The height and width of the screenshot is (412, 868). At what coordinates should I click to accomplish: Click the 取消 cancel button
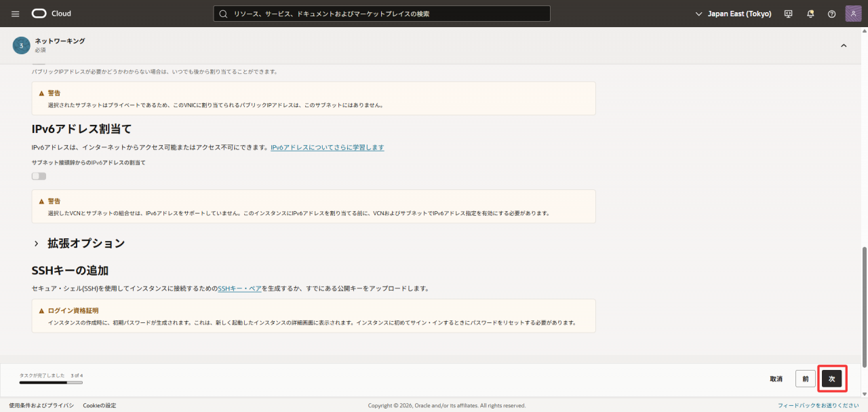[x=776, y=379]
